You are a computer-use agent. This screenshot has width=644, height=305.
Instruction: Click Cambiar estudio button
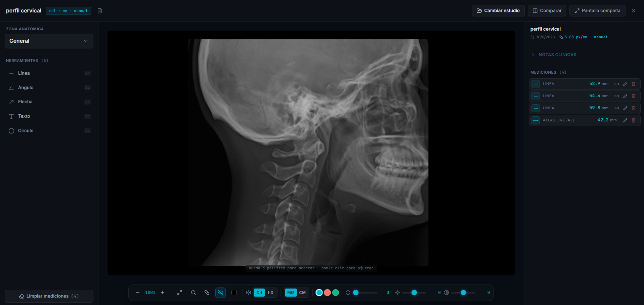498,11
